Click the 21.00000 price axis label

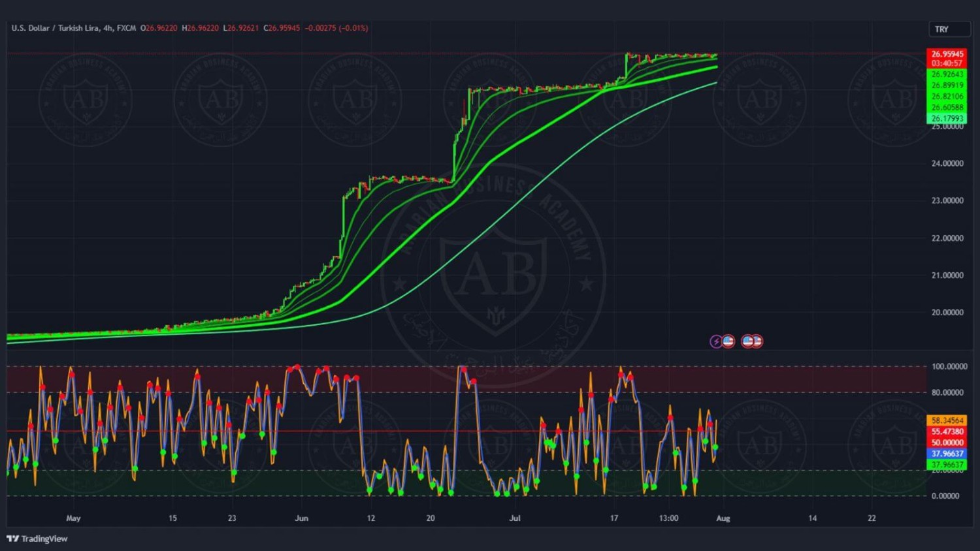click(x=947, y=275)
